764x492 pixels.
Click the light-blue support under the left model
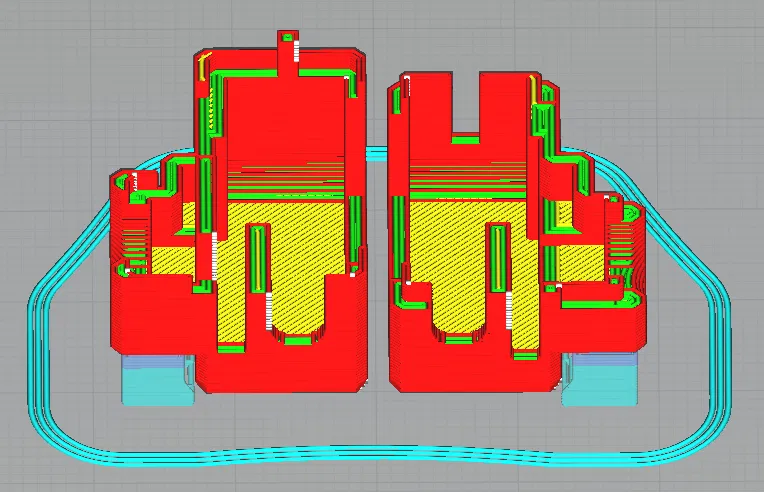click(x=157, y=380)
